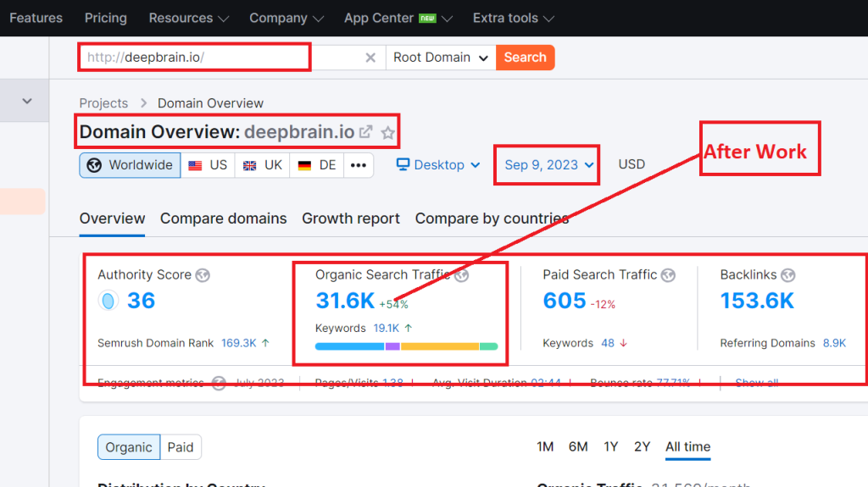The width and height of the screenshot is (868, 487).
Task: Open the 8.9K referring domains link
Action: (834, 343)
